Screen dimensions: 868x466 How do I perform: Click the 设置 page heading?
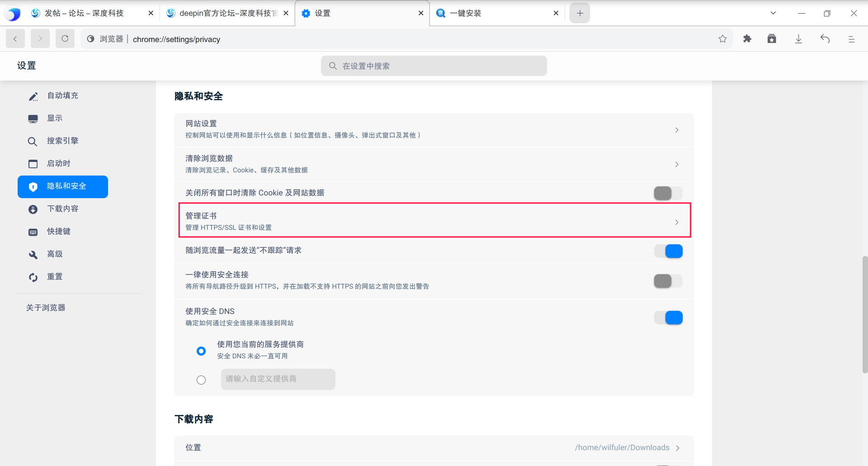coord(27,66)
